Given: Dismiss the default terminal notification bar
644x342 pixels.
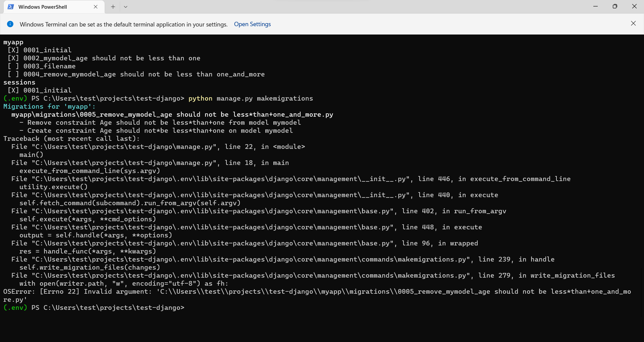Looking at the screenshot, I should [633, 23].
